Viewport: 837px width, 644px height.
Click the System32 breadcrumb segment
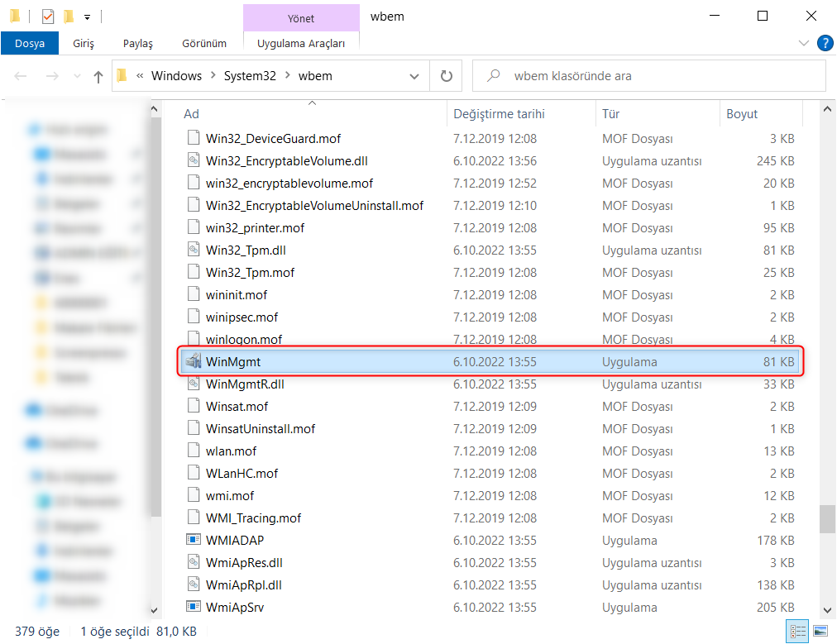pos(250,76)
